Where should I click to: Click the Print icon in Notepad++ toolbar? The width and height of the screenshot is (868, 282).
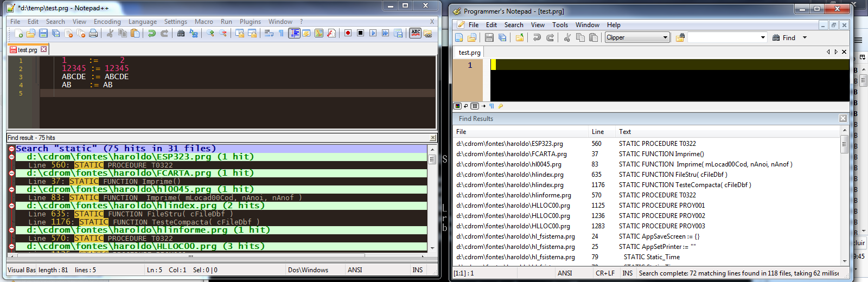pyautogui.click(x=93, y=34)
